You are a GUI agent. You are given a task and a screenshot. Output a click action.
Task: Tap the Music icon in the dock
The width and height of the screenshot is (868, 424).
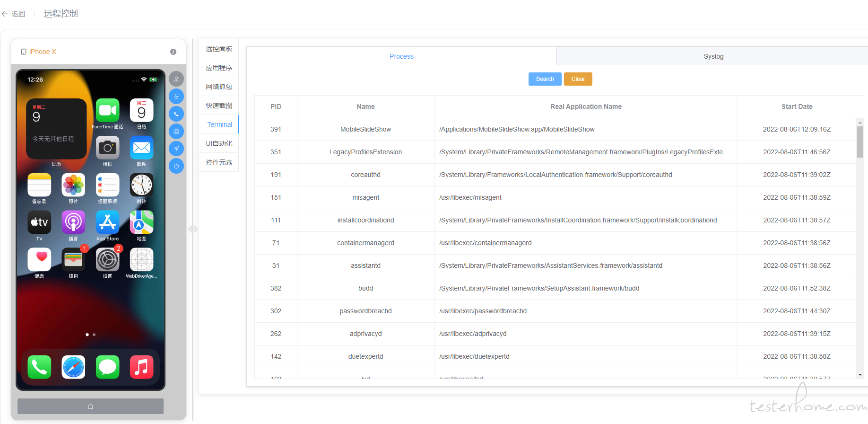pos(141,367)
